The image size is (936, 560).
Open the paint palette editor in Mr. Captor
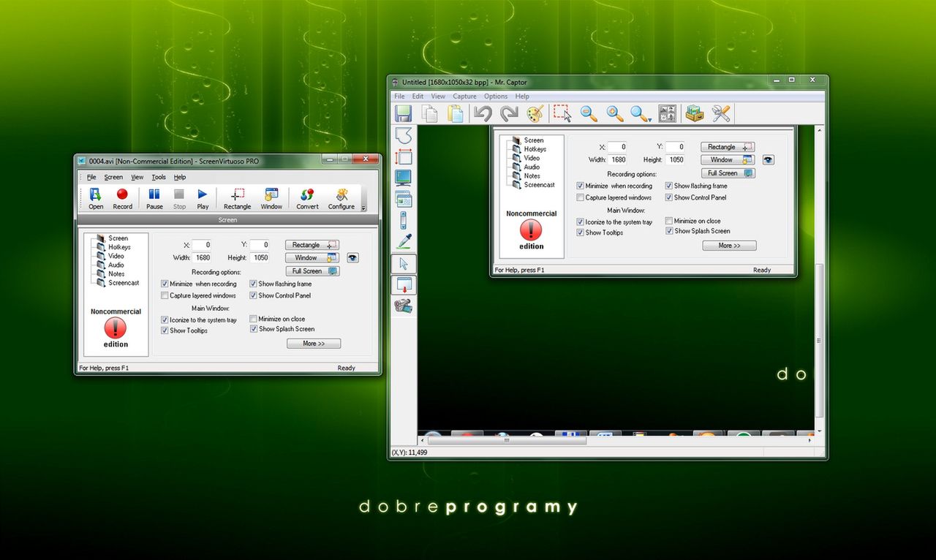pyautogui.click(x=535, y=113)
